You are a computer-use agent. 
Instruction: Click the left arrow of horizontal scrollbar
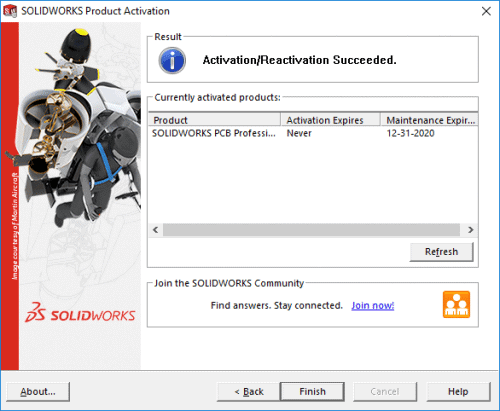[x=156, y=230]
